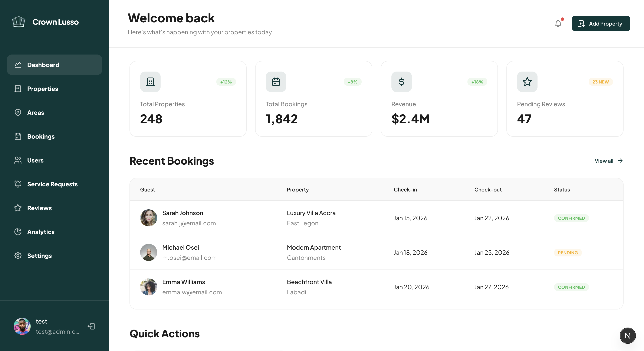The height and width of the screenshot is (351, 644).
Task: Click the Settings gear icon
Action: [x=18, y=256]
